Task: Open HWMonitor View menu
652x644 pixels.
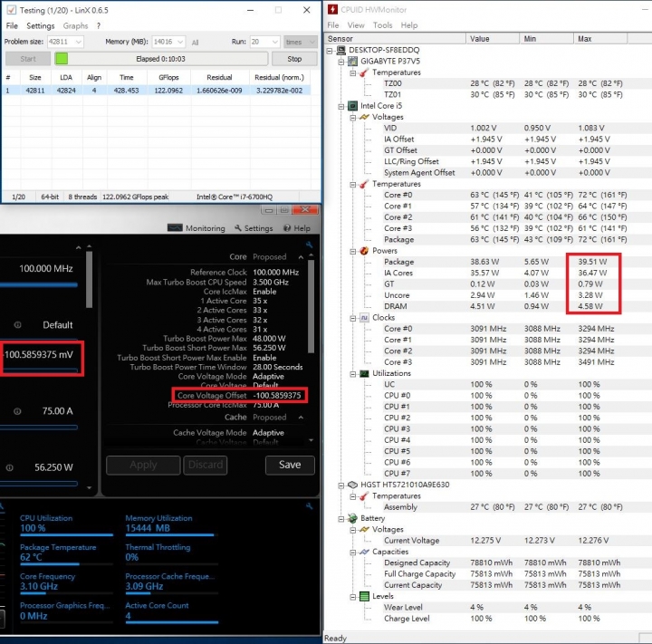Action: pos(356,25)
